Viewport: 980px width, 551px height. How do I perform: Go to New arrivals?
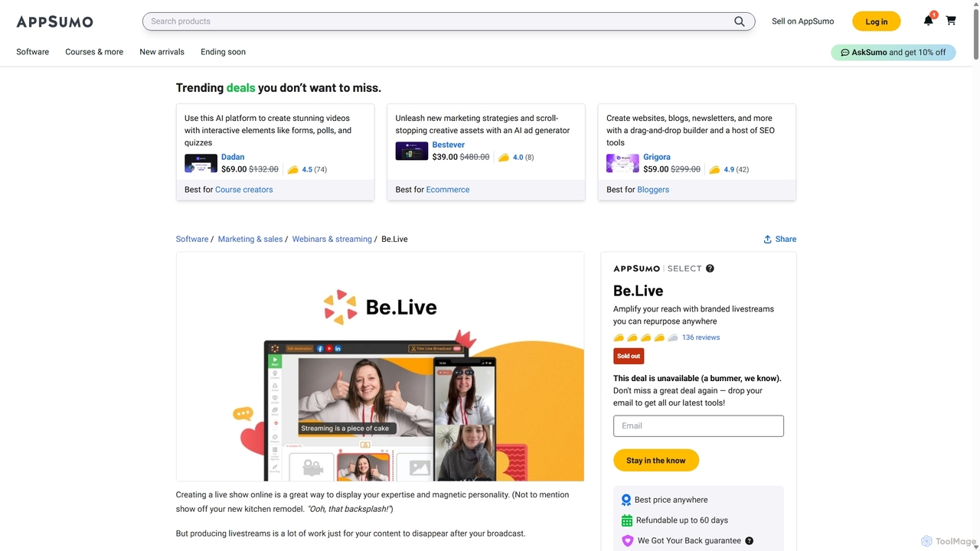coord(162,52)
